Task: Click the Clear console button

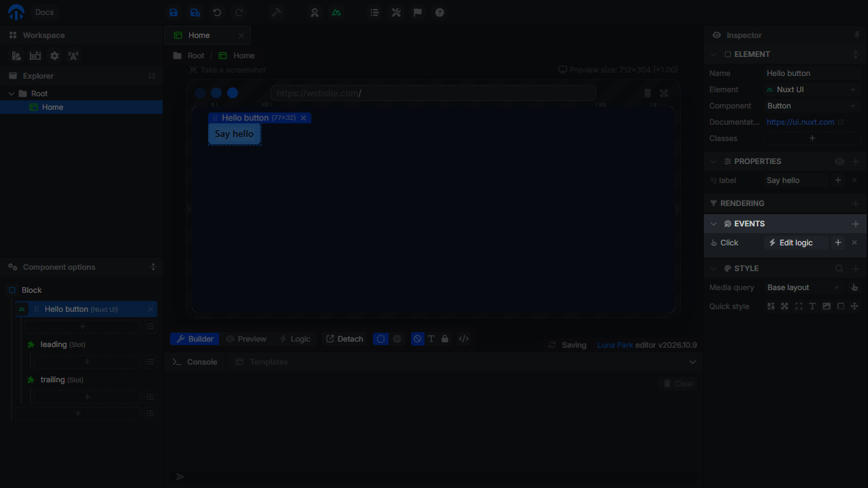Action: (x=679, y=384)
